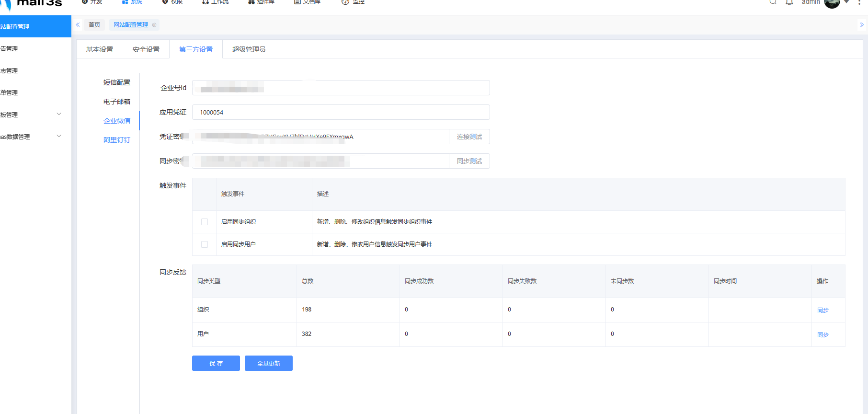The image size is (868, 414).
Task: Click the 198 total cell for 组织
Action: pos(348,310)
